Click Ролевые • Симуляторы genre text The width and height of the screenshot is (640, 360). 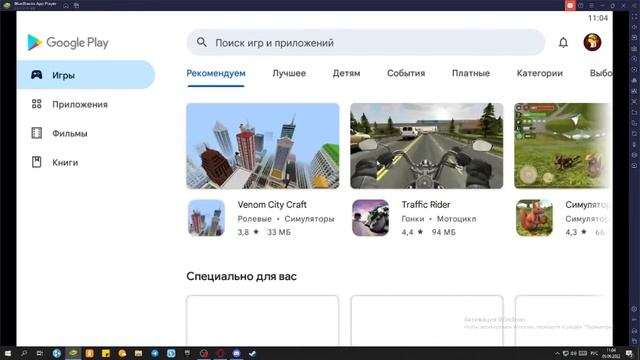(286, 219)
